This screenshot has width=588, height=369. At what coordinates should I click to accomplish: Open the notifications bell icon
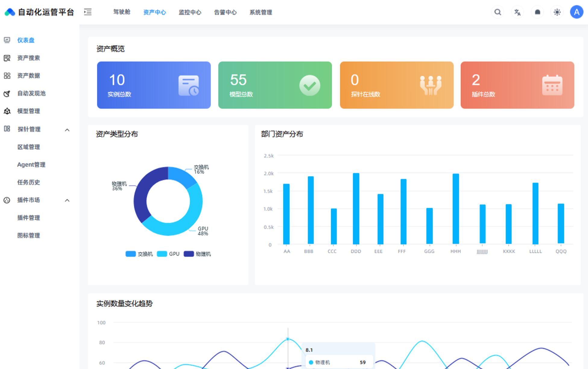coord(537,12)
